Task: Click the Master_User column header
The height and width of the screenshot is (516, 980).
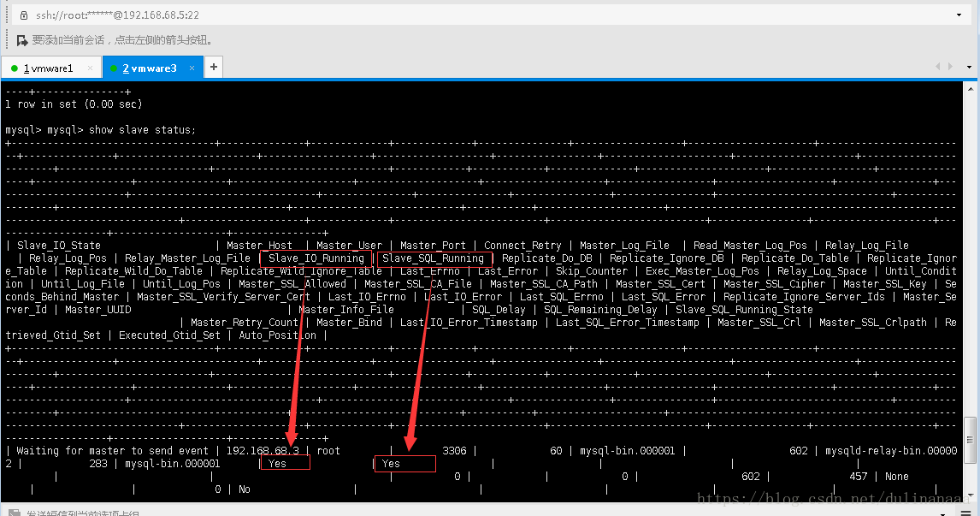Action: [x=349, y=246]
